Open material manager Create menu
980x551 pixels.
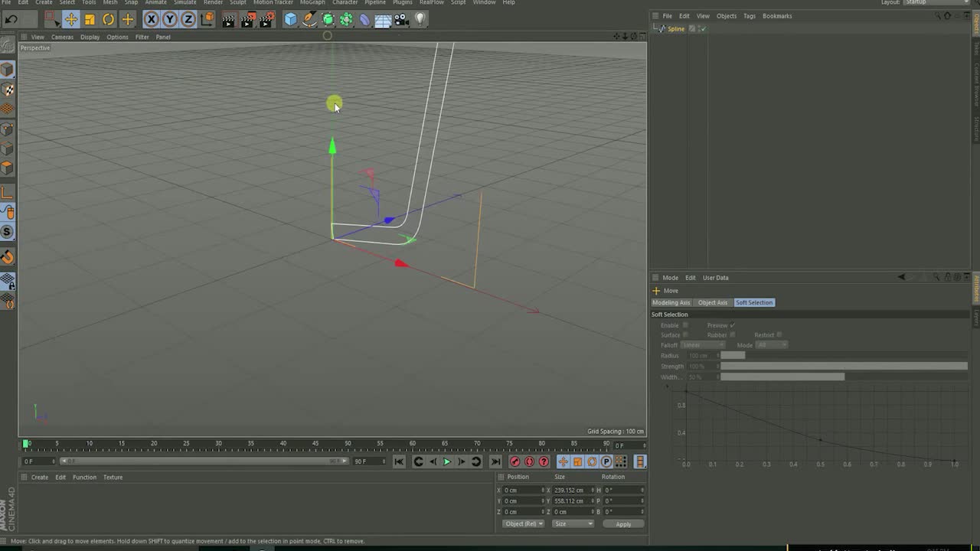tap(40, 478)
